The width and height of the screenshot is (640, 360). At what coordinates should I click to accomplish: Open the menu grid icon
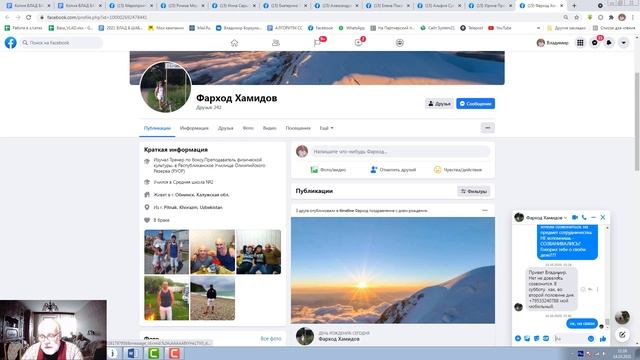(x=580, y=42)
